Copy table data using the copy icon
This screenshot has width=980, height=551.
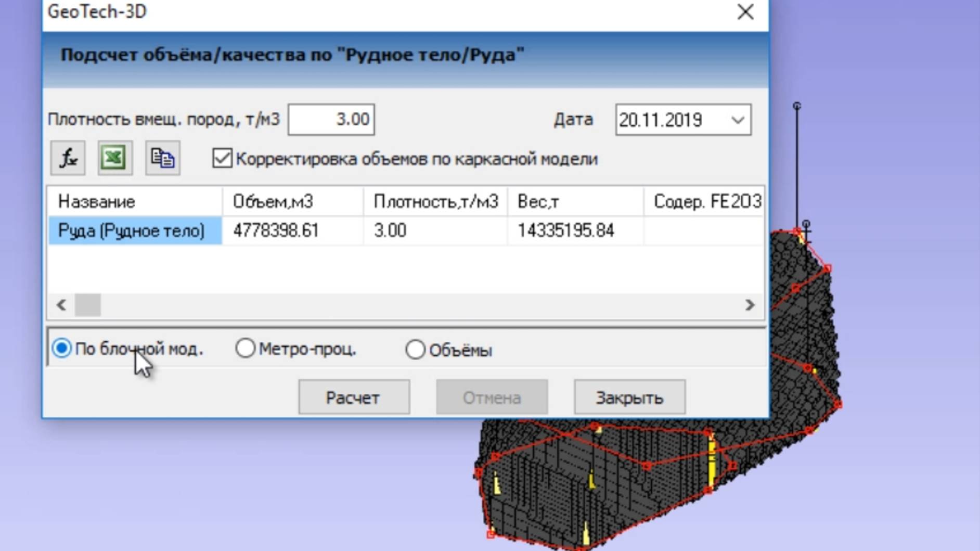click(162, 158)
